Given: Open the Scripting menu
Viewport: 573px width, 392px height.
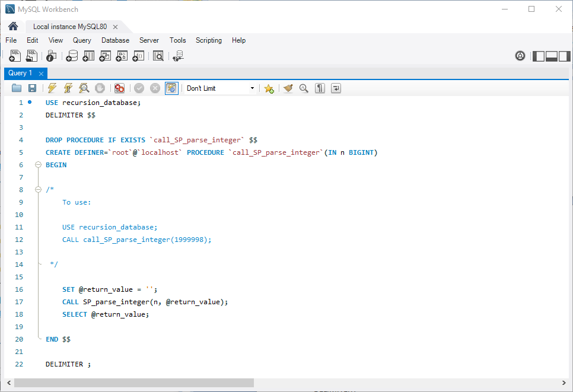Looking at the screenshot, I should click(x=208, y=40).
